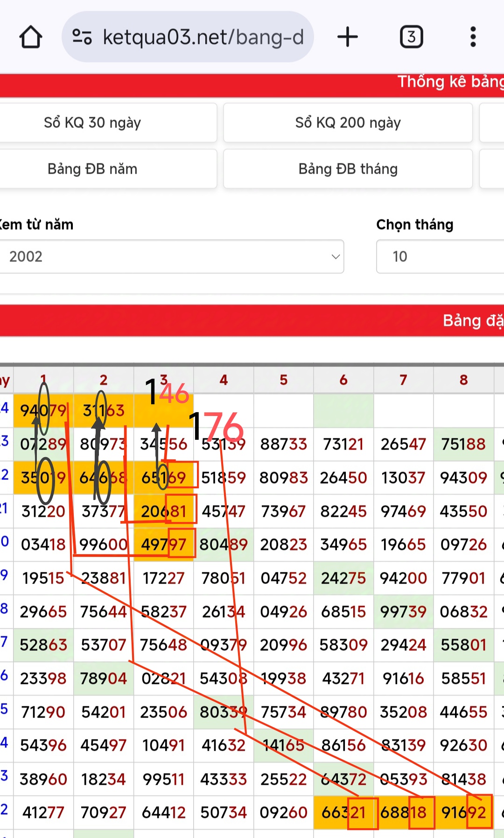This screenshot has width=504, height=838.
Task: Open site info icon in address bar
Action: (82, 37)
